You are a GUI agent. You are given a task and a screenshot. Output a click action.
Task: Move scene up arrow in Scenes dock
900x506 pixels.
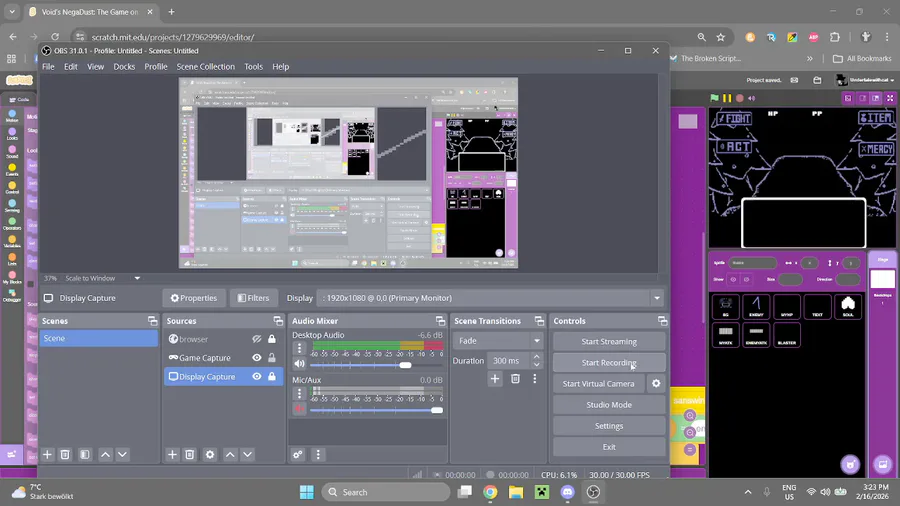pos(106,454)
